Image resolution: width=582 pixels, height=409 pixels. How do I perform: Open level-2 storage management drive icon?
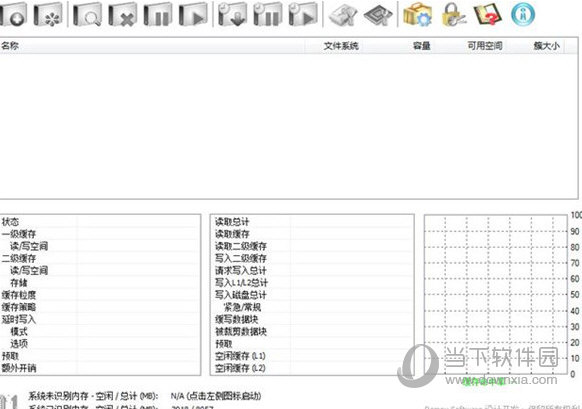[x=343, y=15]
